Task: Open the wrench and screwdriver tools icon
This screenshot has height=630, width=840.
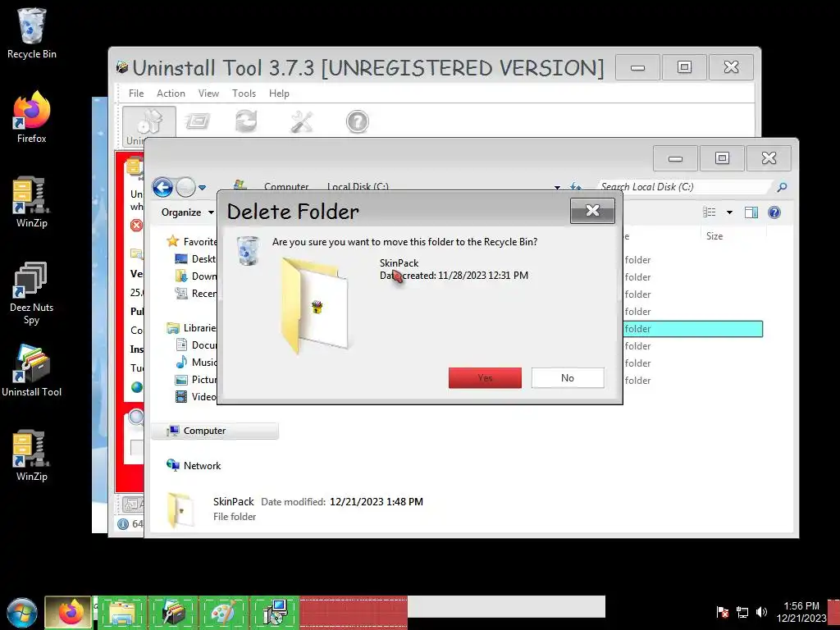Action: click(302, 121)
